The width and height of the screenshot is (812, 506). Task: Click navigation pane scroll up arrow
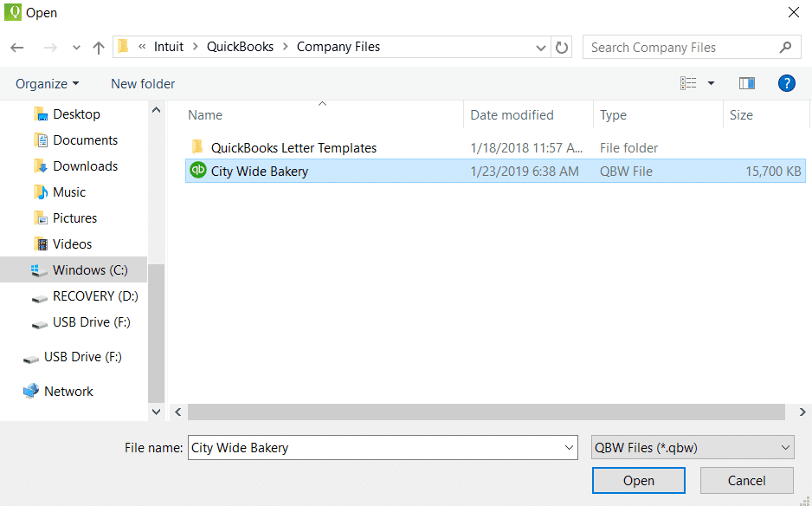click(157, 110)
